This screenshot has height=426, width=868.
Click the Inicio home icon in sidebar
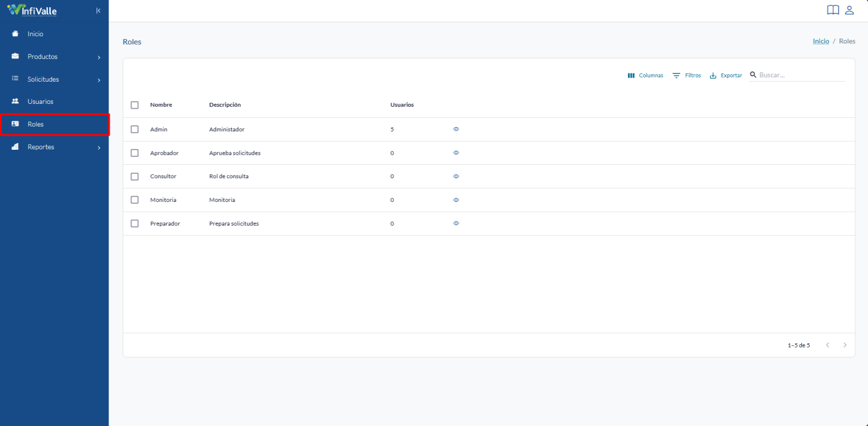[15, 34]
